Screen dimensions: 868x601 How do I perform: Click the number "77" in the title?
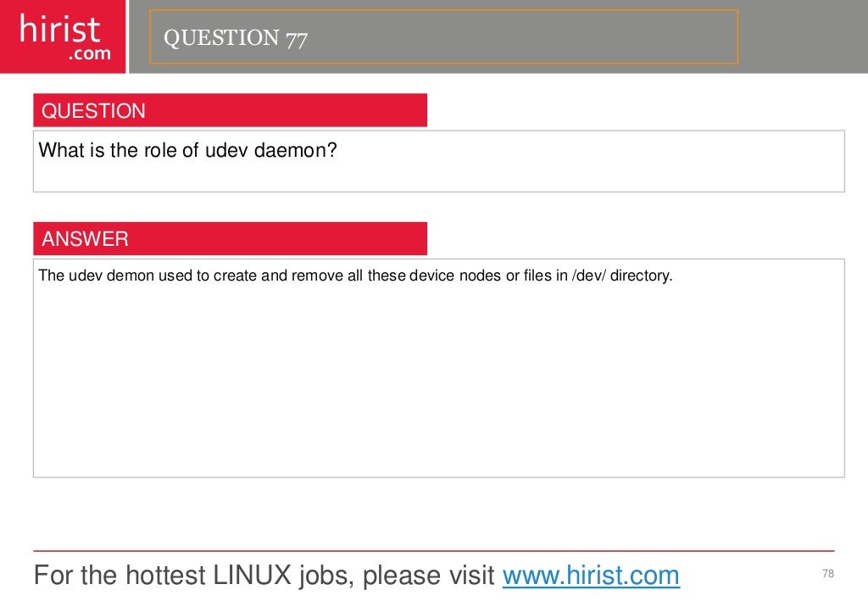(296, 39)
